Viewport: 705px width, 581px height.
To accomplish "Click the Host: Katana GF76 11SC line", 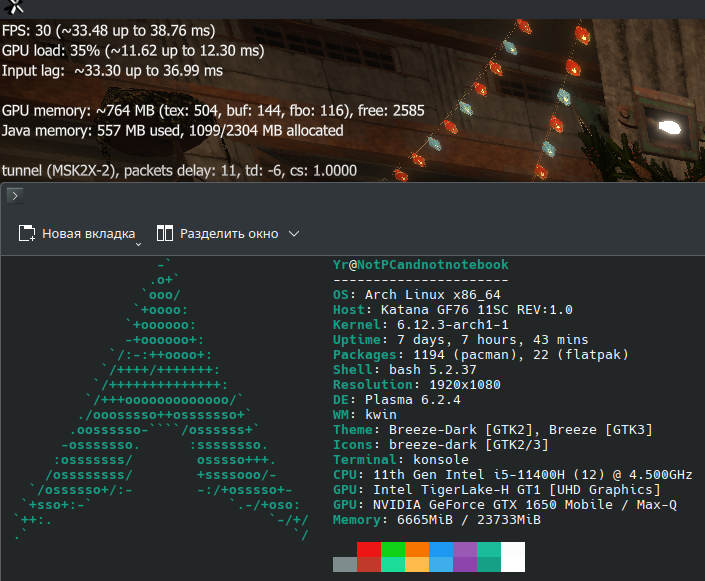I will (x=452, y=309).
